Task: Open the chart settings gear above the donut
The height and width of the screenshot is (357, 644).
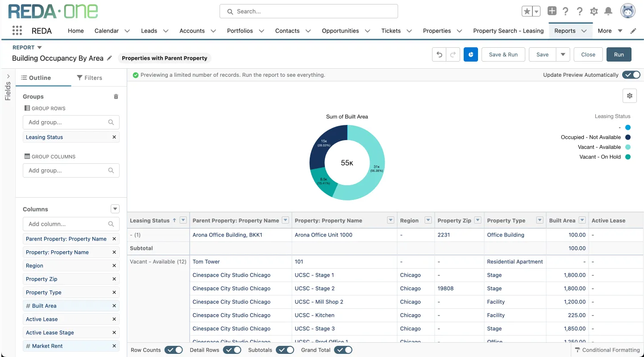Action: (x=629, y=95)
